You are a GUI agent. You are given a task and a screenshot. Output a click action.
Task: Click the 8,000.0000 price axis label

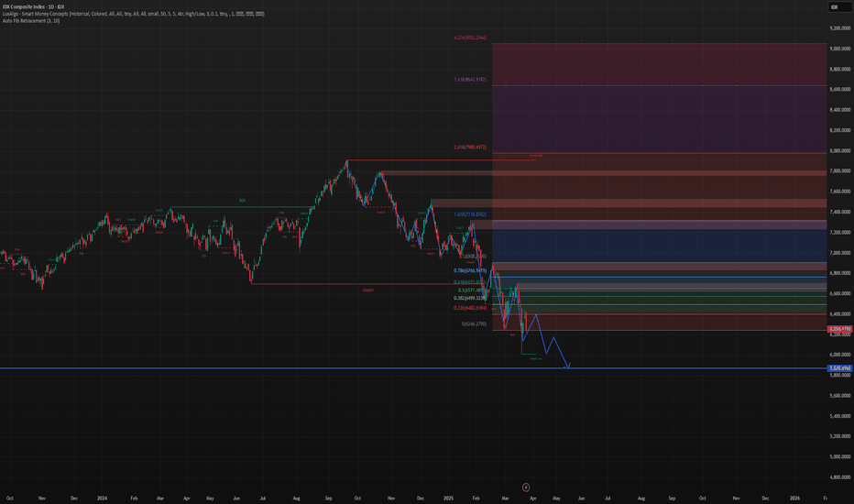[840, 150]
